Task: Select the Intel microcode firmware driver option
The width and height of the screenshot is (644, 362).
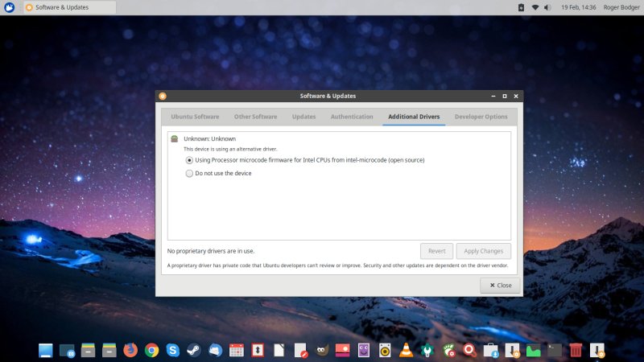Action: coord(190,160)
